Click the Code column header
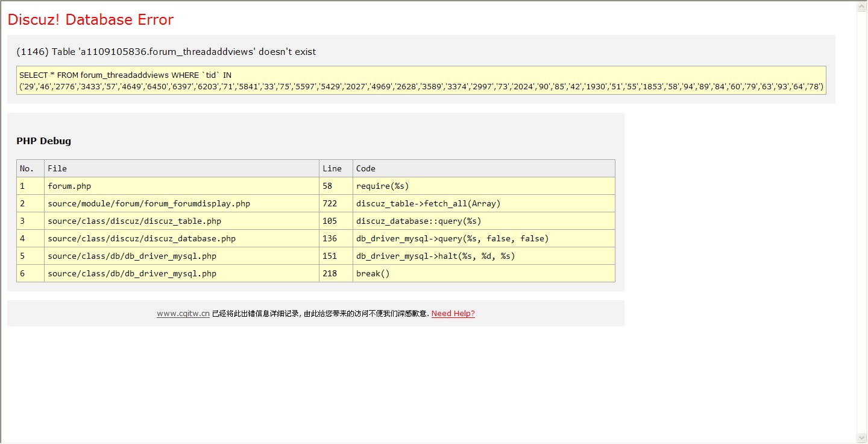Screen dimensions: 868x444 click(x=484, y=168)
